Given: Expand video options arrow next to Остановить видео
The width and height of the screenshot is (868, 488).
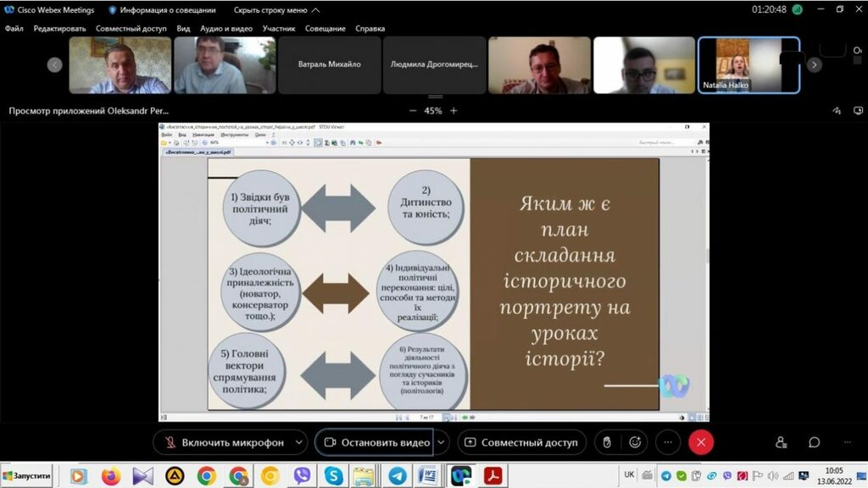Looking at the screenshot, I should [441, 442].
